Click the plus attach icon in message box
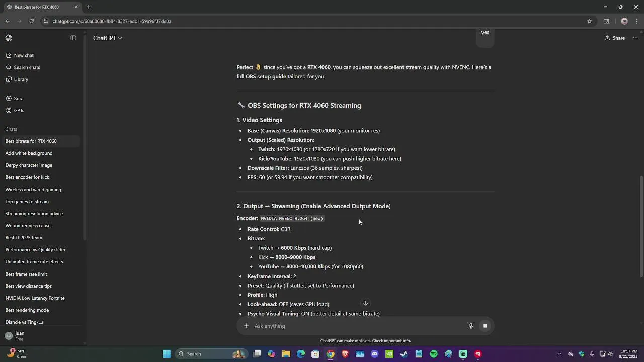This screenshot has width=644, height=362. (246, 326)
